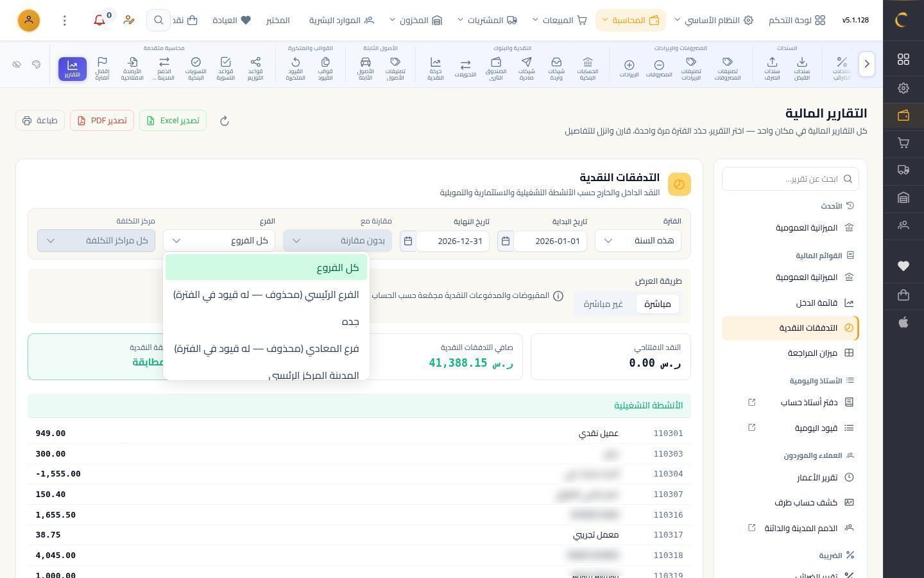Viewport: 924px width, 578px height.
Task: Choose جده in the branch list
Action: pos(266,322)
